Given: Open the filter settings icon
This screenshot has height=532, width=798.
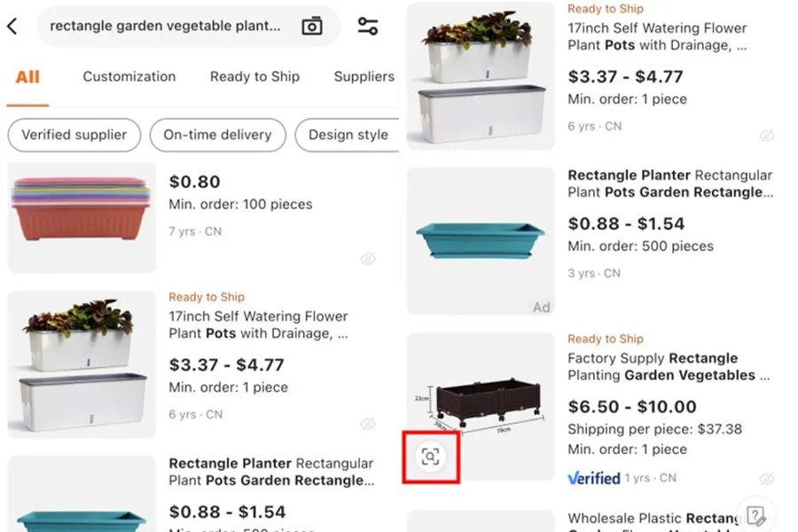Looking at the screenshot, I should click(368, 27).
